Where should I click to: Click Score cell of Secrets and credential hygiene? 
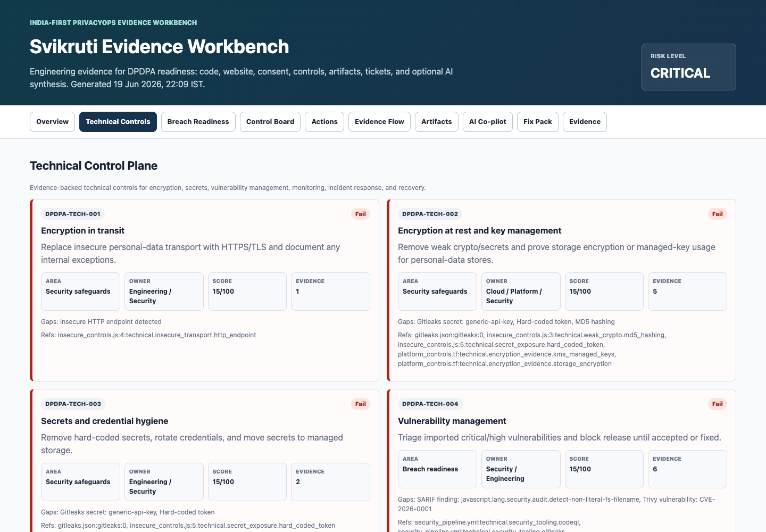(247, 482)
